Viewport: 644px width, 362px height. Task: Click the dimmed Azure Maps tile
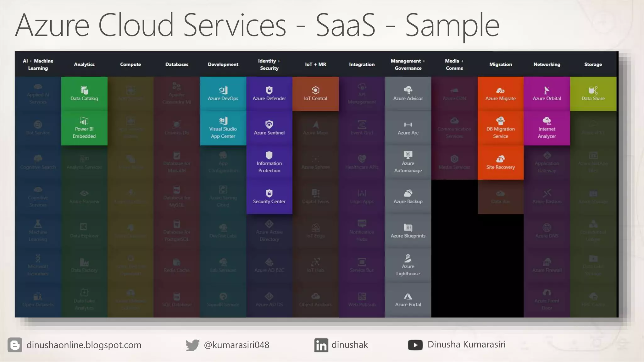coord(315,128)
